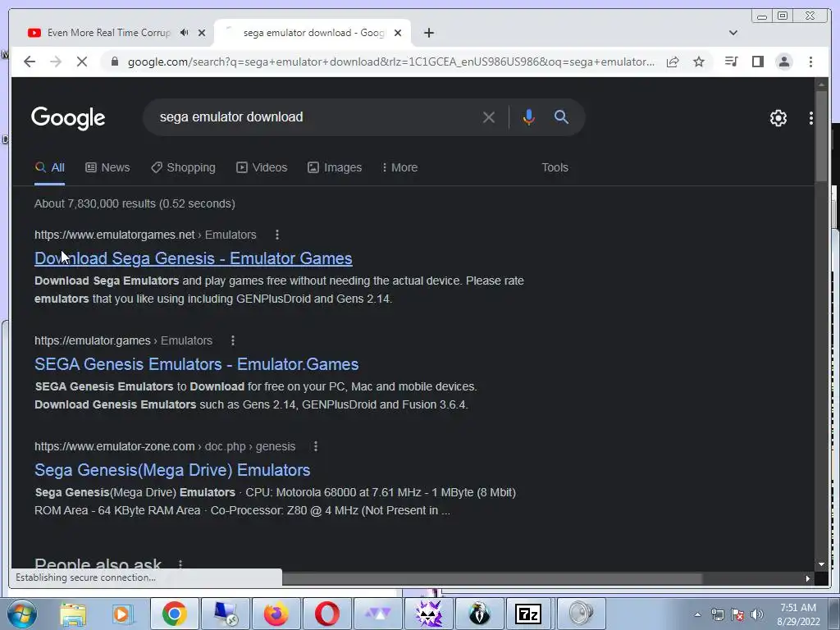Show hidden system tray icons
The width and height of the screenshot is (840, 630).
697,614
